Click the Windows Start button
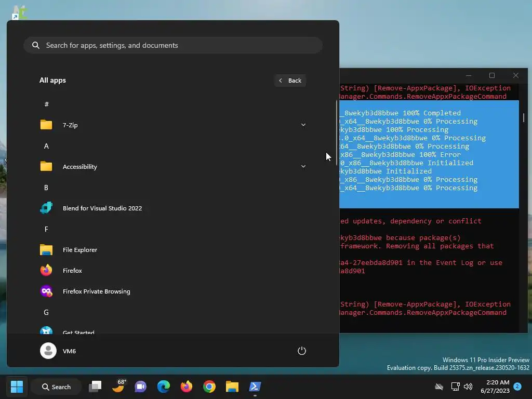The height and width of the screenshot is (399, 532). [17, 387]
